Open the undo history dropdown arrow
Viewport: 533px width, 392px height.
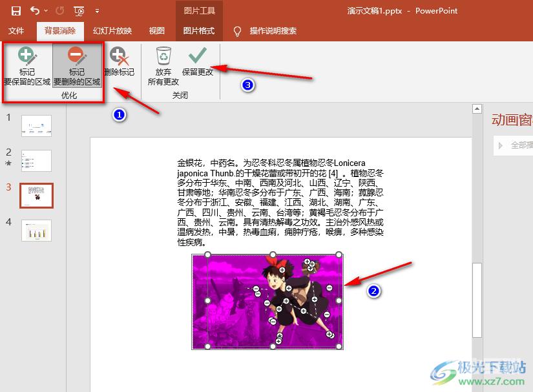(x=46, y=11)
